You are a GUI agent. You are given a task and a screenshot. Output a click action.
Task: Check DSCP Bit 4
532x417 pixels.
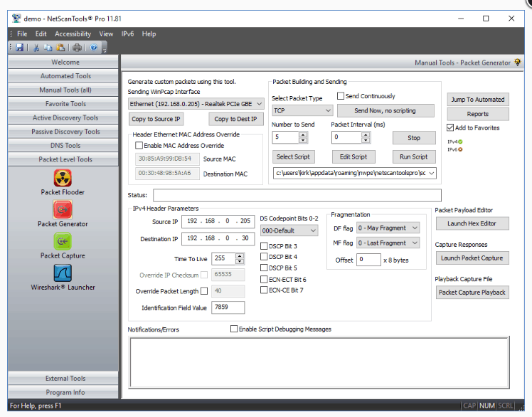(264, 256)
